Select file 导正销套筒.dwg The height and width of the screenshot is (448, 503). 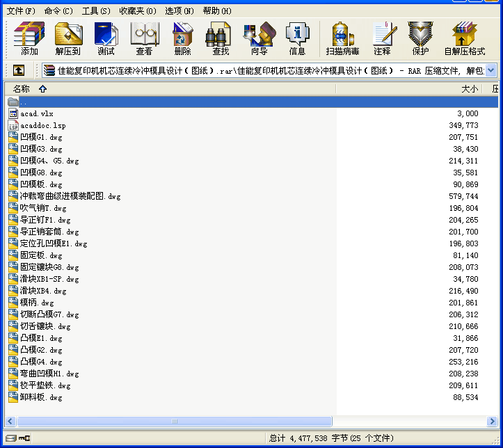(49, 232)
